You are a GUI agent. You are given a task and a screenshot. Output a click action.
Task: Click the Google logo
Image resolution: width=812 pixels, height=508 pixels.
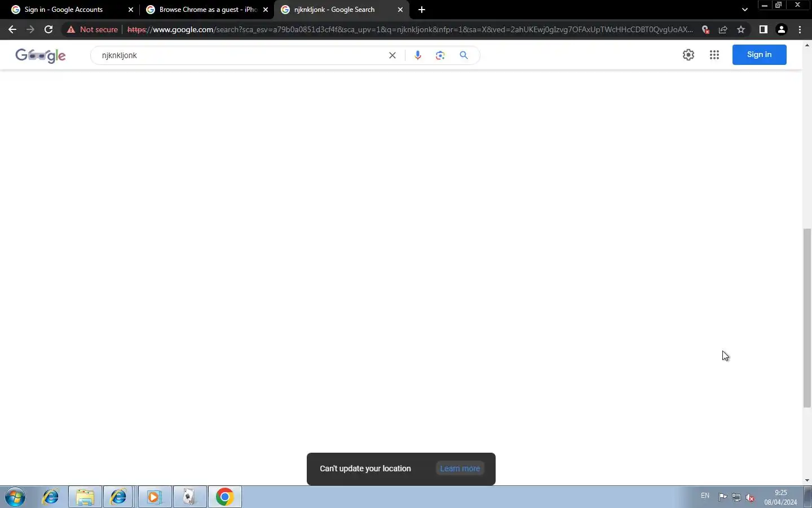pos(41,55)
